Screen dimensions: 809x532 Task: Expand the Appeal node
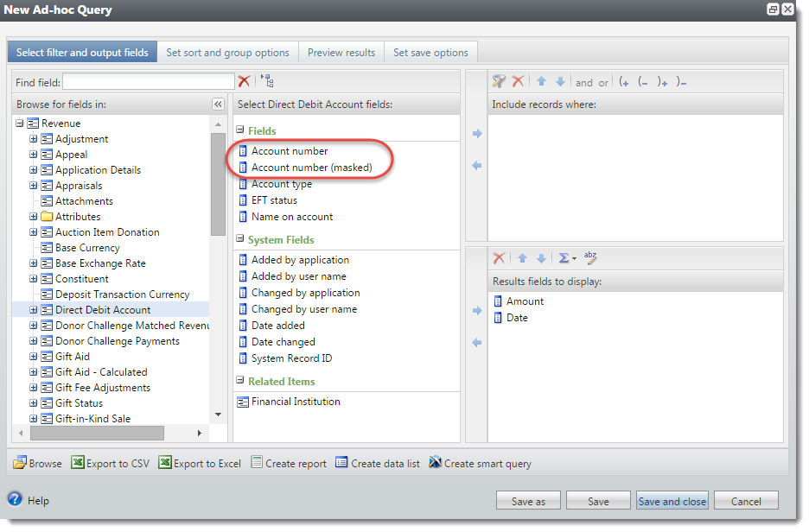point(34,154)
